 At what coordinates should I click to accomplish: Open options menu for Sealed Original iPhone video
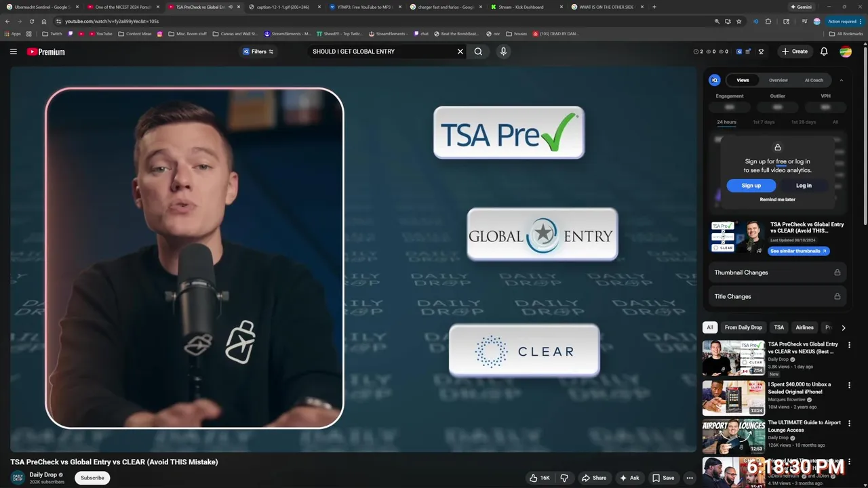(849, 385)
